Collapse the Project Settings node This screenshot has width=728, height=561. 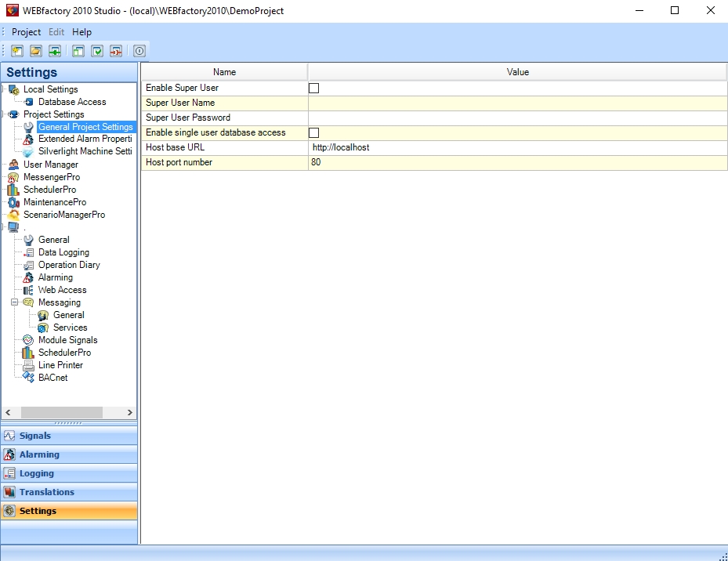point(4,114)
